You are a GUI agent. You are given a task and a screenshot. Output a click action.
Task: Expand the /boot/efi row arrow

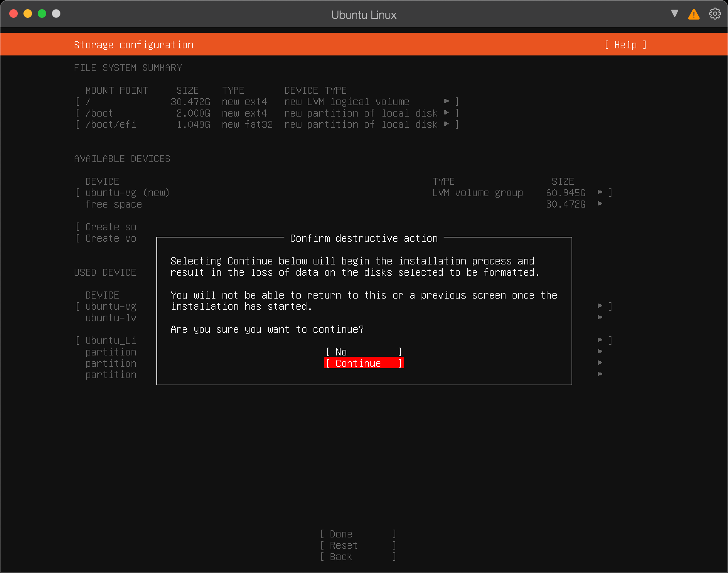pyautogui.click(x=446, y=124)
